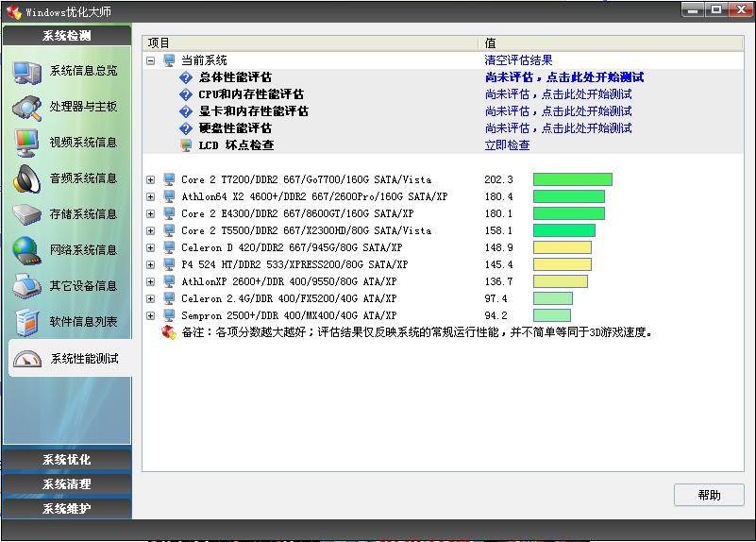
Task: Expand the Celeron 2.4G entry
Action: tap(150, 299)
